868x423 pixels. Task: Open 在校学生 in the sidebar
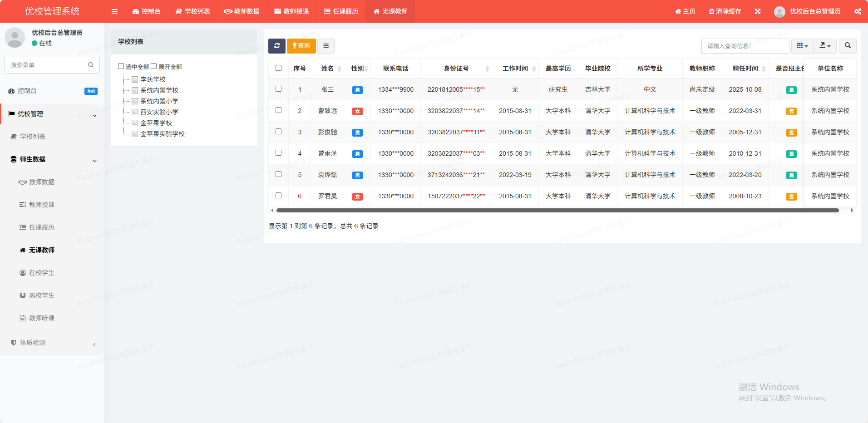point(41,273)
